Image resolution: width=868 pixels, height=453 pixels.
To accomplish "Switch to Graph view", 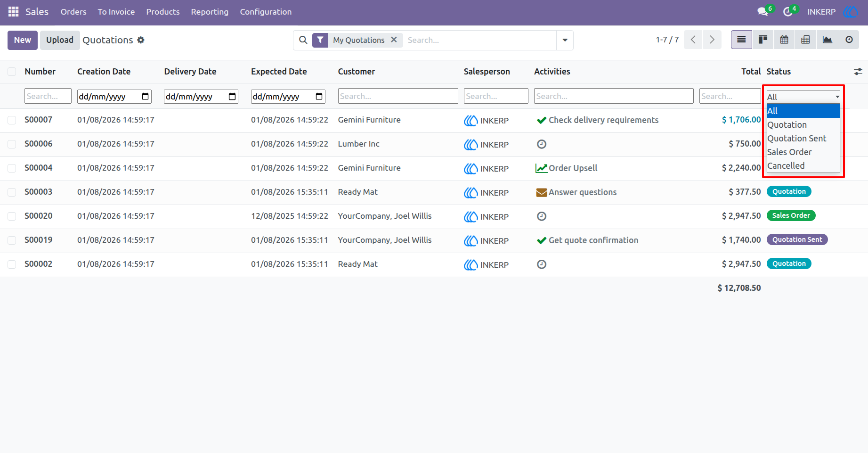I will pyautogui.click(x=827, y=40).
